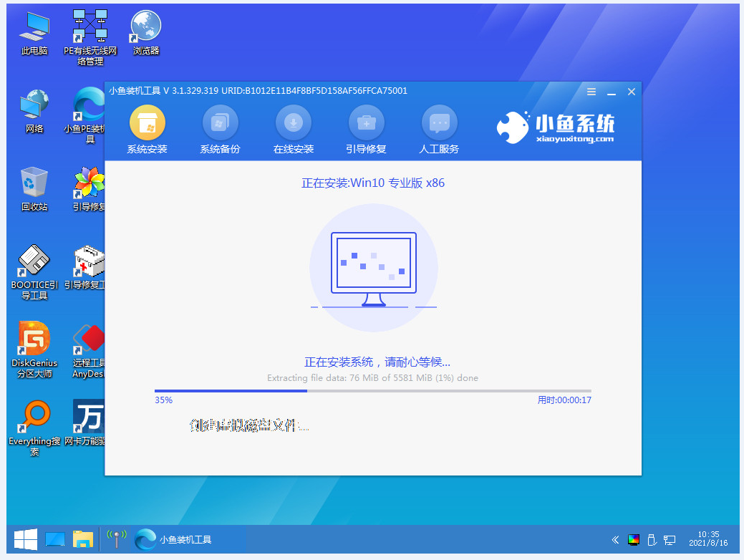Click the wireless antenna taskbar icon

point(116,540)
